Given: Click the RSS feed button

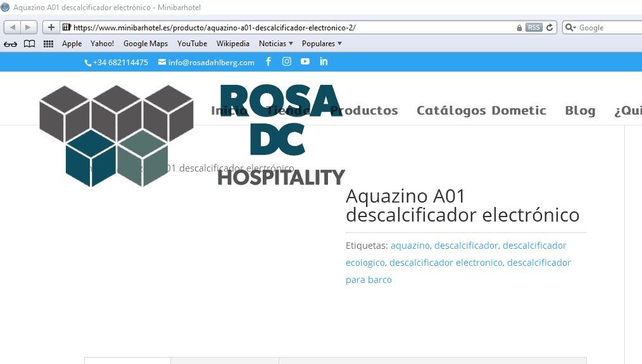Looking at the screenshot, I should pyautogui.click(x=534, y=27).
